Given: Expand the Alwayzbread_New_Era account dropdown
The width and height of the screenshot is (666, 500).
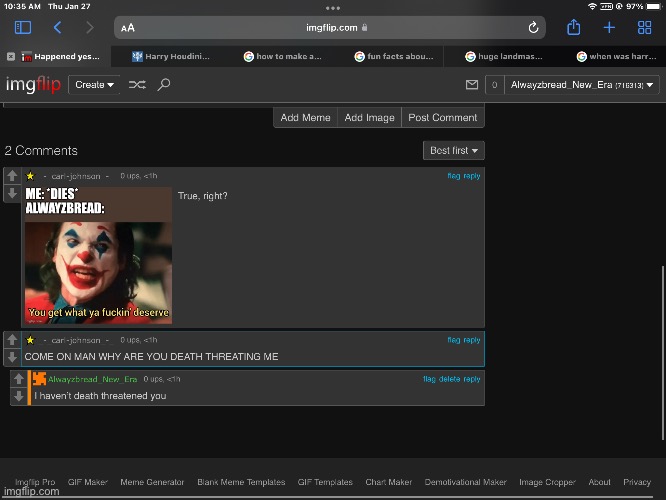Looking at the screenshot, I should (x=582, y=85).
